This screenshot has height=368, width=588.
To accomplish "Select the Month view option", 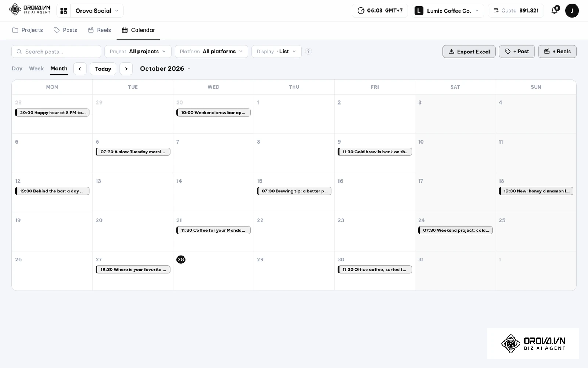I will (x=59, y=68).
